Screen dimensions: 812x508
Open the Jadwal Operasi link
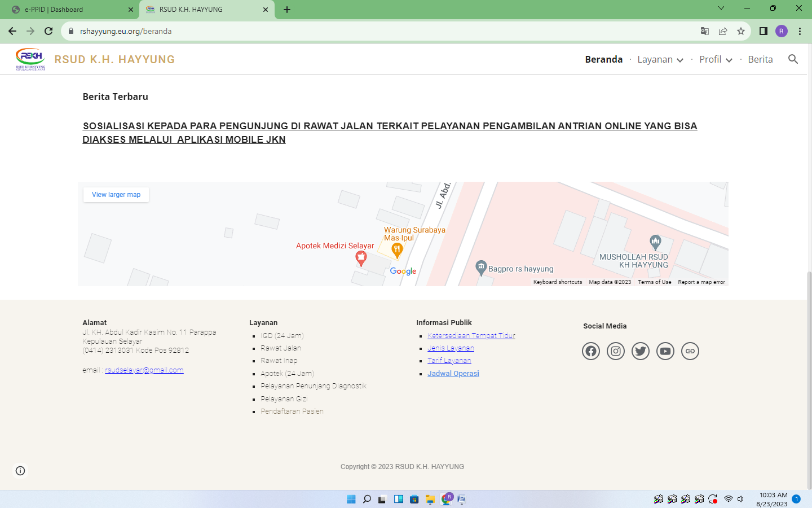(453, 374)
